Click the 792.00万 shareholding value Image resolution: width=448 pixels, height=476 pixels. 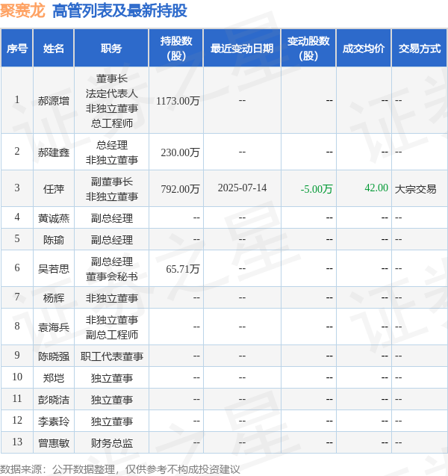pyautogui.click(x=180, y=189)
